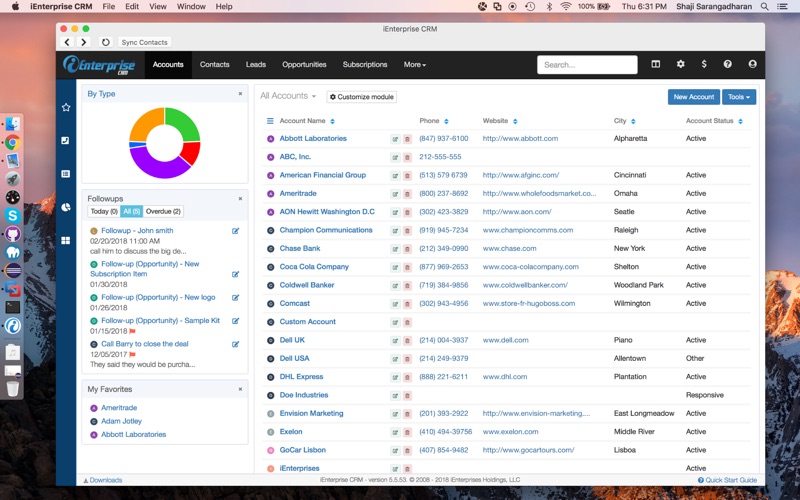This screenshot has height=500, width=800.
Task: Open the macOS Window menu
Action: [x=191, y=7]
